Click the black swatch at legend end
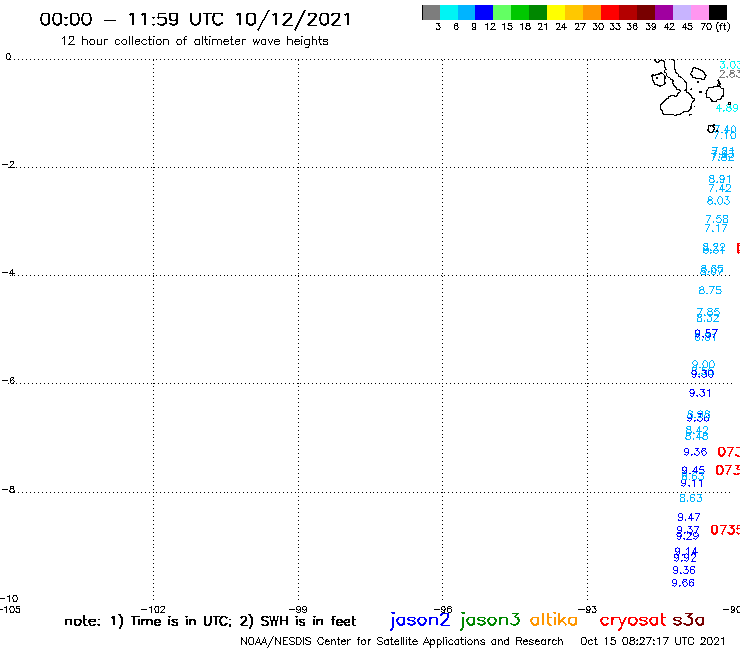This screenshot has width=740, height=650. point(718,12)
